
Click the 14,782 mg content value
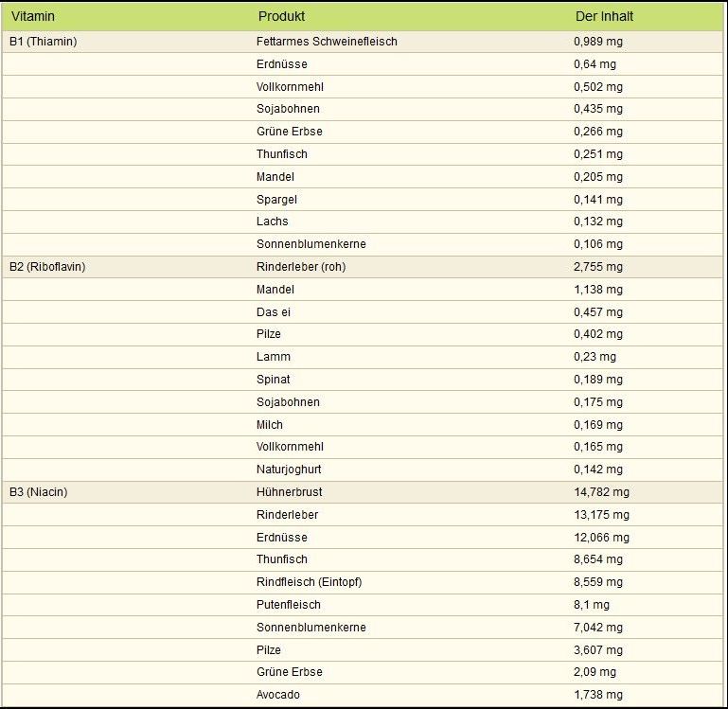[x=601, y=492]
